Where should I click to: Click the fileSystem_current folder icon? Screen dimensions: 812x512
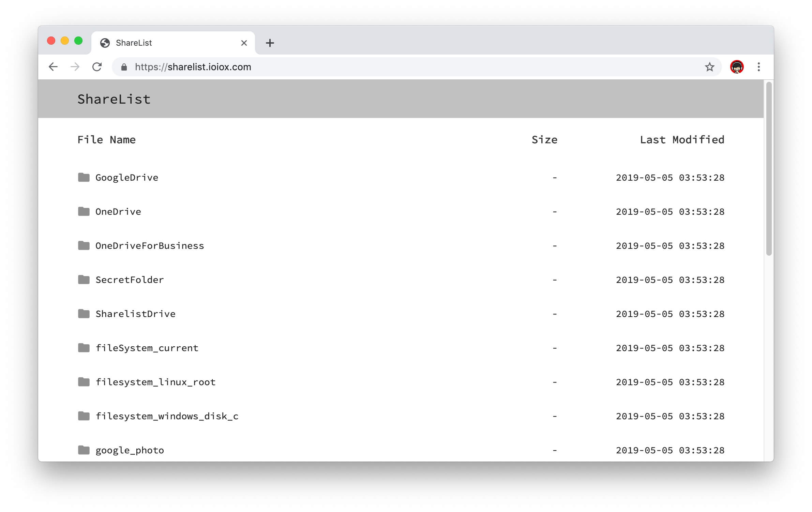coord(84,348)
